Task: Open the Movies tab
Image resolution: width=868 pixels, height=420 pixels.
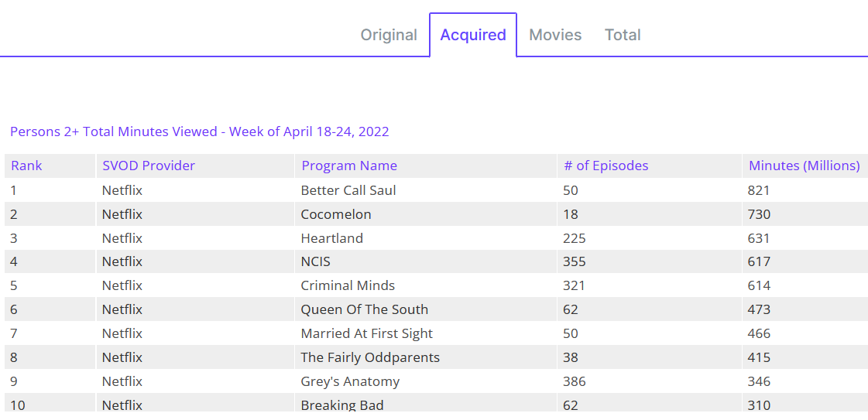Action: click(x=555, y=35)
